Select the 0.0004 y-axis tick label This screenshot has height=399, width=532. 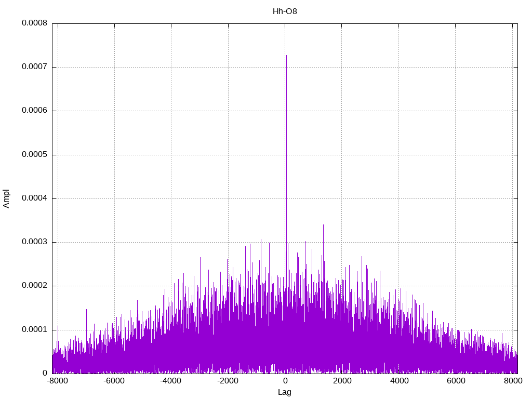click(x=34, y=198)
